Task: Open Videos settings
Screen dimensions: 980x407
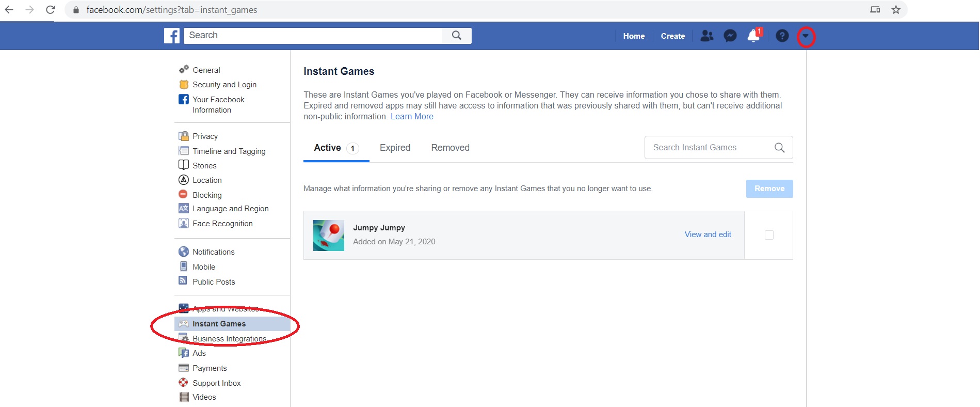Action: 204,397
